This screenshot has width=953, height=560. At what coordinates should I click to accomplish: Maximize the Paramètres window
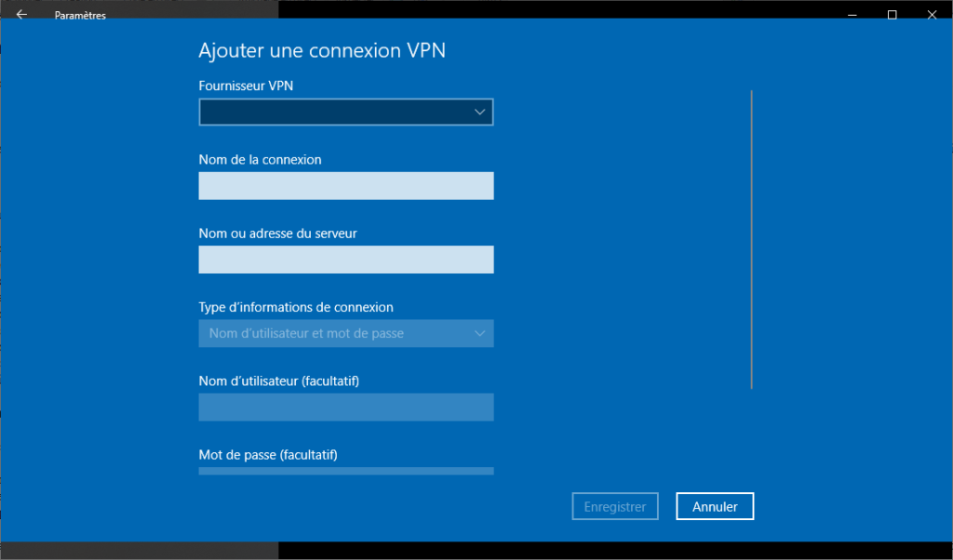coord(893,15)
